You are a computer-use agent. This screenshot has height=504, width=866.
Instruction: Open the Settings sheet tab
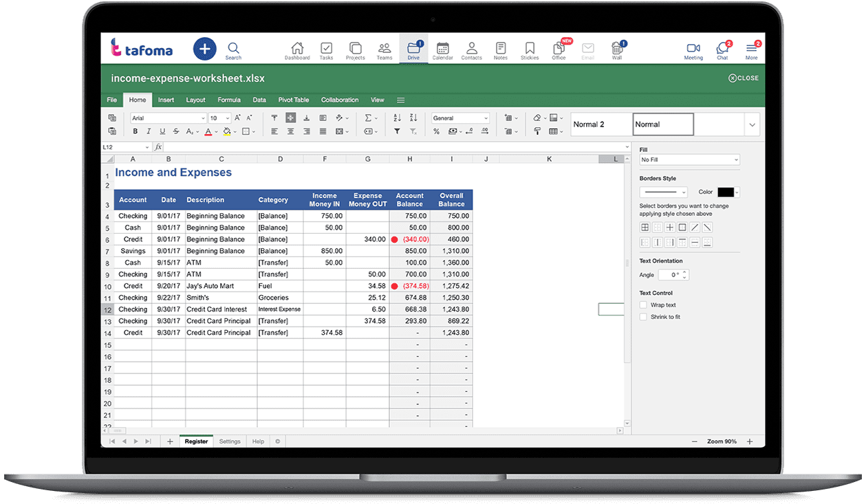coord(230,441)
